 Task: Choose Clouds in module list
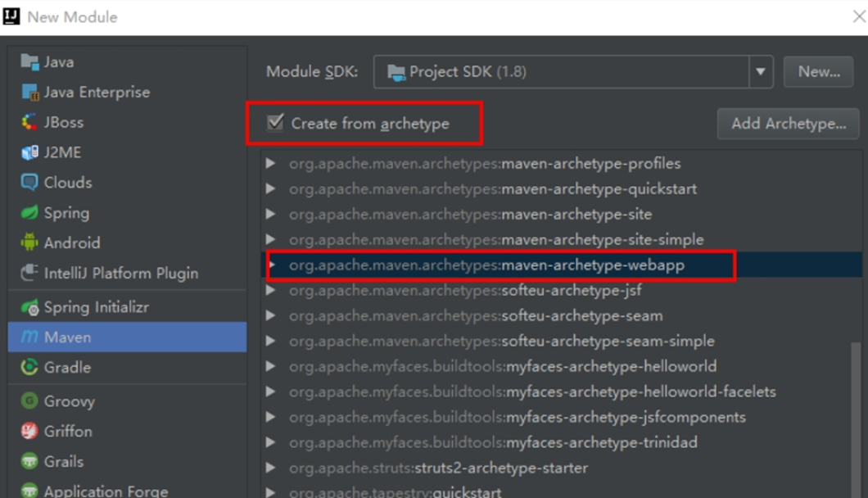127,183
